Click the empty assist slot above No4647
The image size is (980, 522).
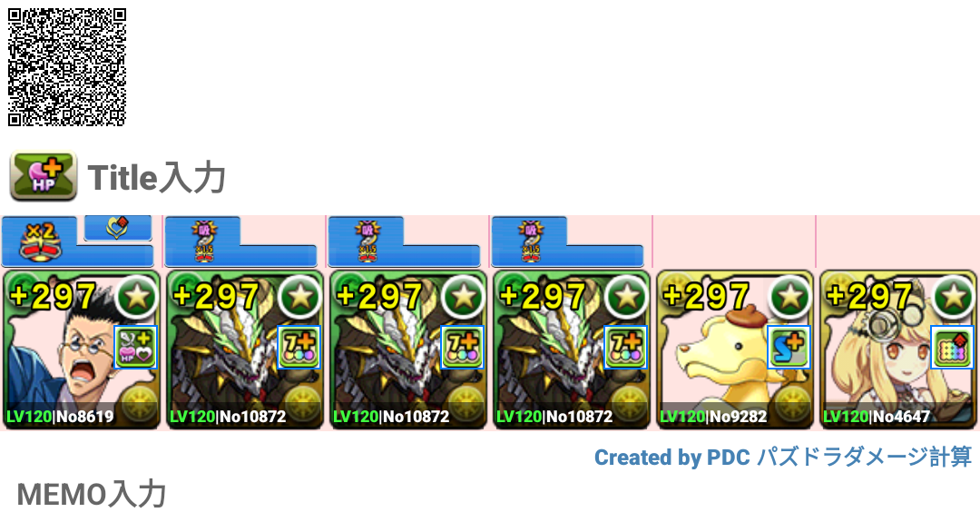click(x=898, y=241)
